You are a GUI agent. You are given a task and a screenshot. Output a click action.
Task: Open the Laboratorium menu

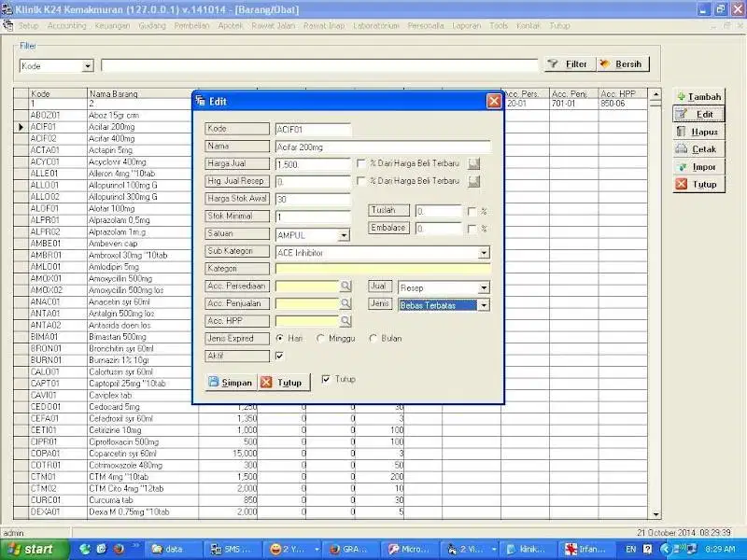376,26
